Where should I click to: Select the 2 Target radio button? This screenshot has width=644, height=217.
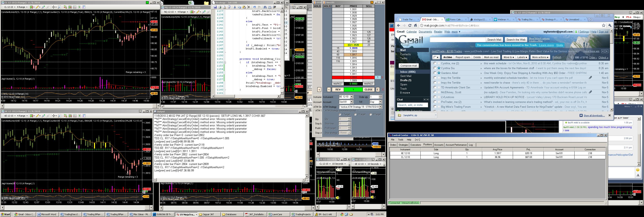coord(355,114)
